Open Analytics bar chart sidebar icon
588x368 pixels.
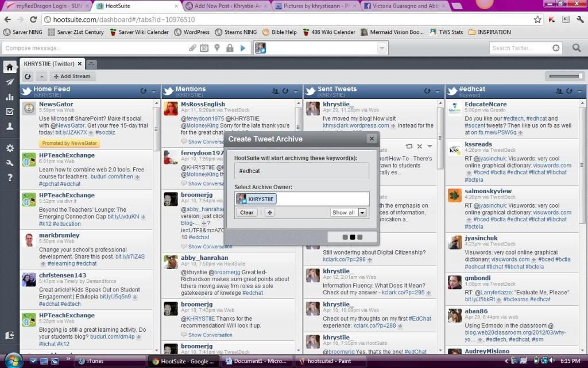pos(10,97)
